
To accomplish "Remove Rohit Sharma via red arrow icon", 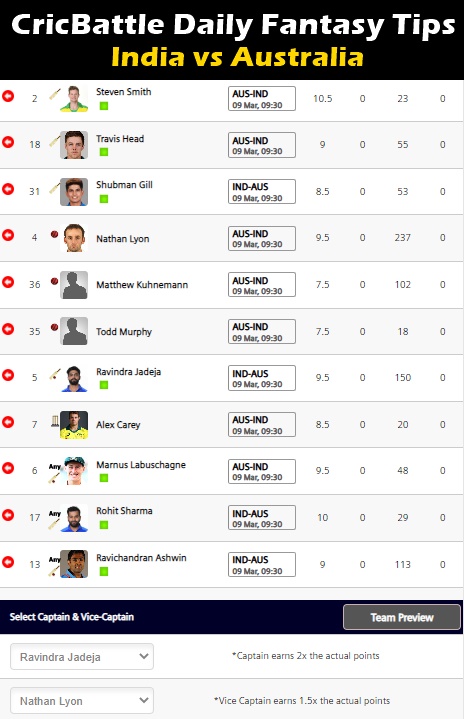I will (x=8, y=515).
